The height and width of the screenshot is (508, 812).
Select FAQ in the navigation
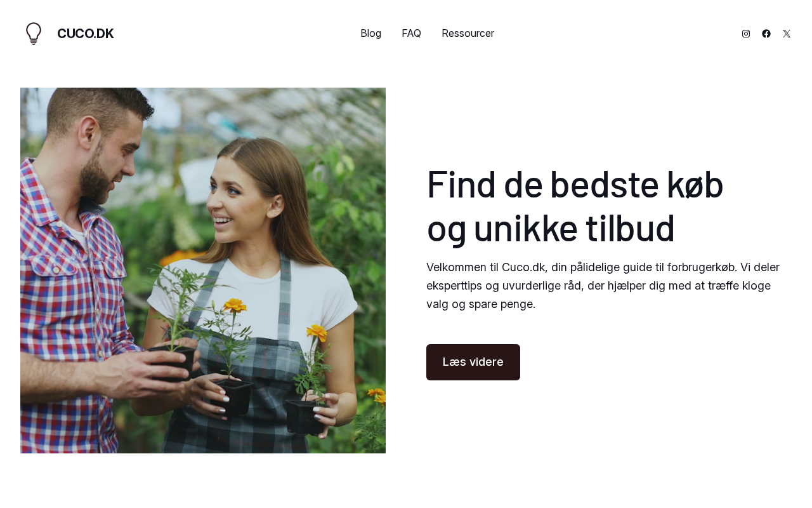pyautogui.click(x=411, y=33)
